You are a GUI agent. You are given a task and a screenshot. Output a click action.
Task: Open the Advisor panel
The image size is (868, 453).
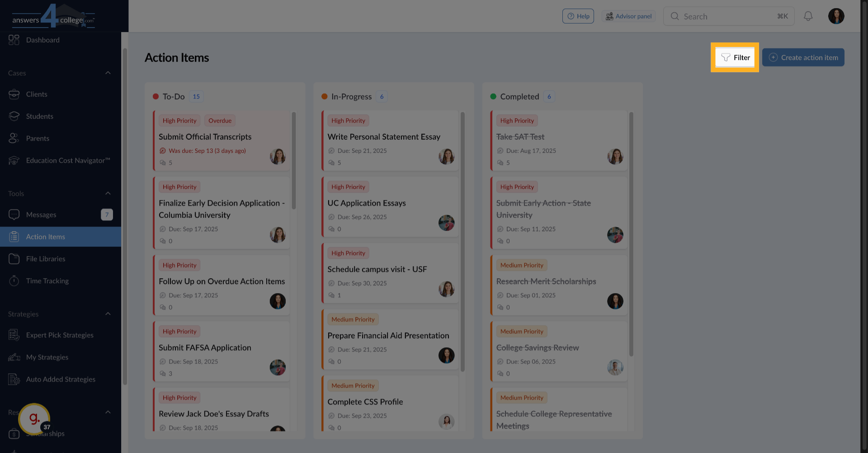click(629, 16)
